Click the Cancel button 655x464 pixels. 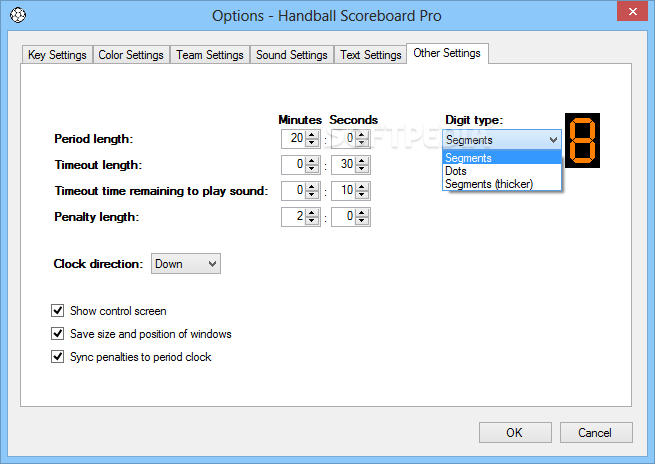(x=596, y=432)
